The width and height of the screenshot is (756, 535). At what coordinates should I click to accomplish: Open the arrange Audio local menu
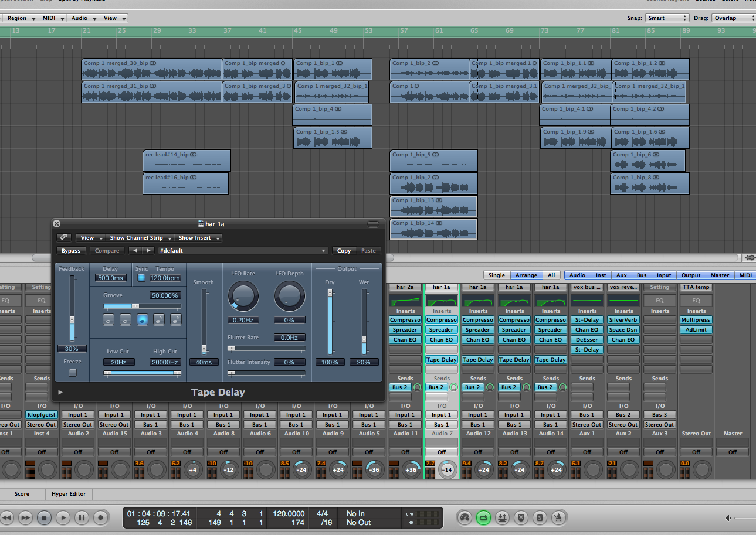click(82, 18)
